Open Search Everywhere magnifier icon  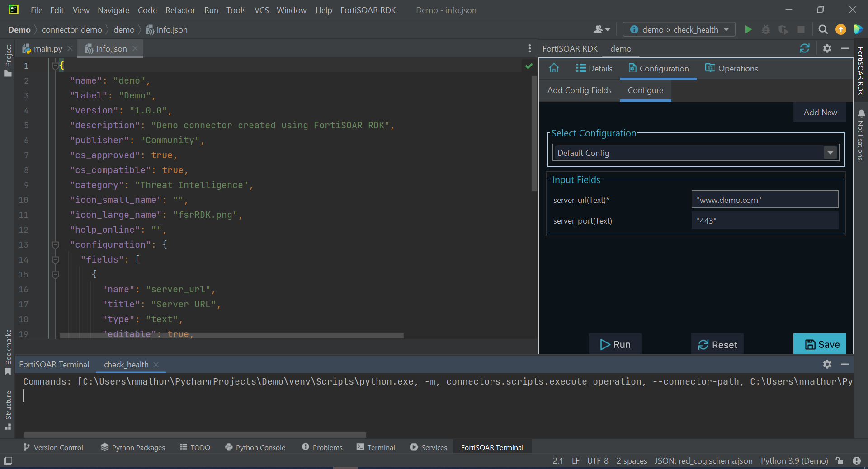click(x=823, y=29)
